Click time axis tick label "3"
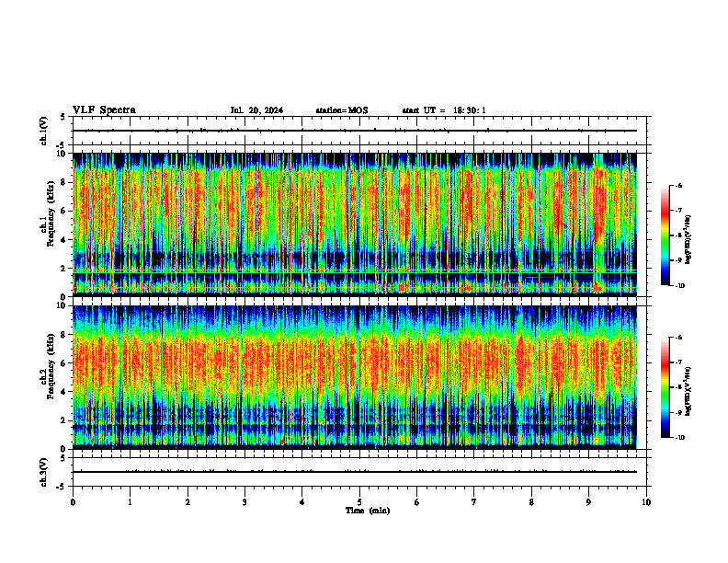Screen dimensions: 728x563 click(245, 502)
